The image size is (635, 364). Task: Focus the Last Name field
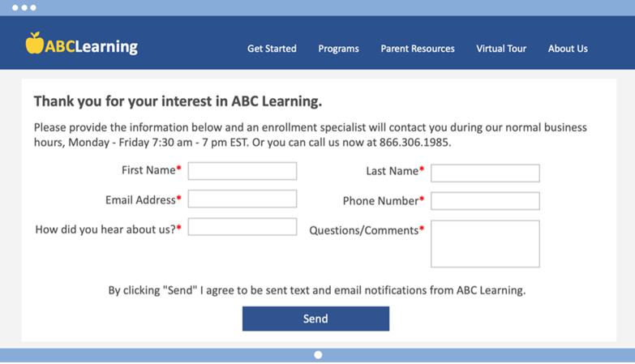tap(485, 173)
